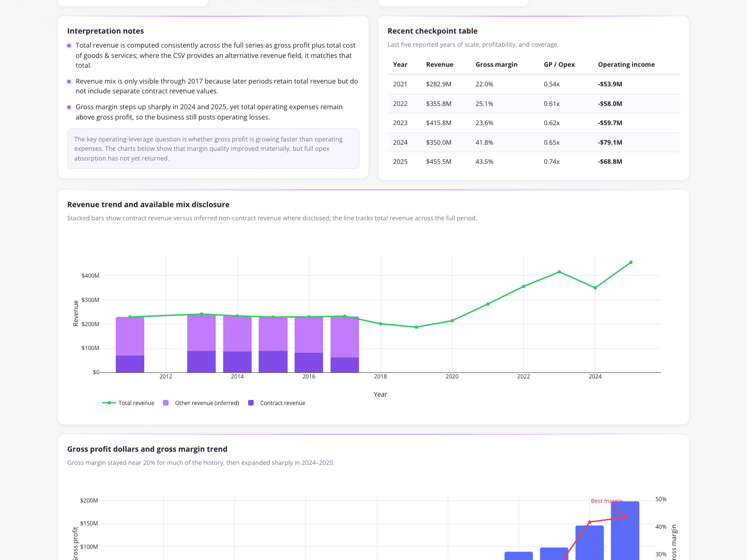The height and width of the screenshot is (560, 747).
Task: Click the '2023' year cell in table
Action: [x=400, y=123]
